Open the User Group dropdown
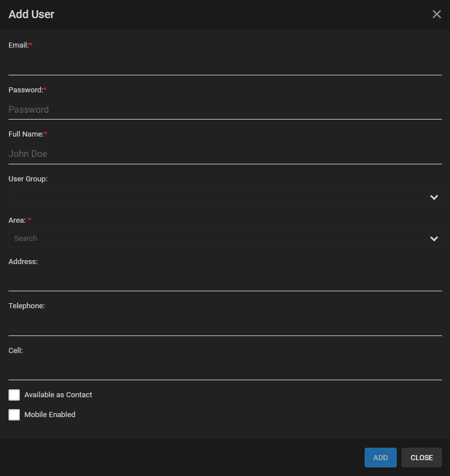Image resolution: width=450 pixels, height=476 pixels. (x=225, y=197)
